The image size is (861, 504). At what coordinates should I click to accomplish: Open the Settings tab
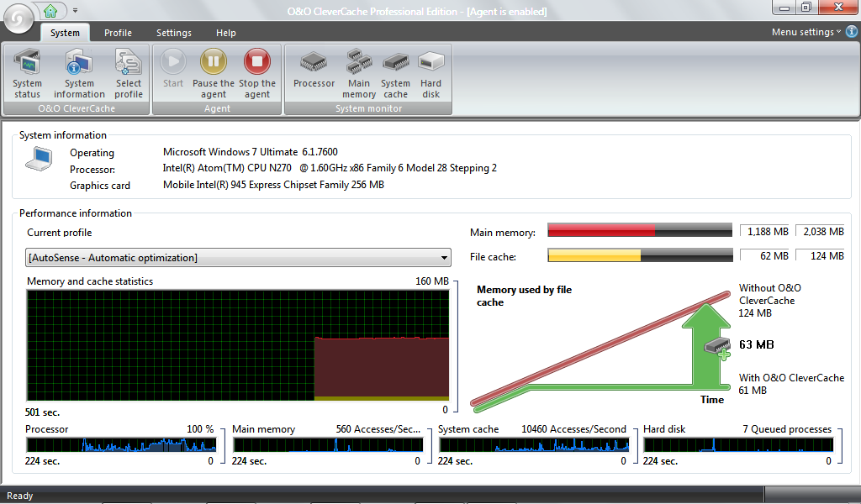174,33
